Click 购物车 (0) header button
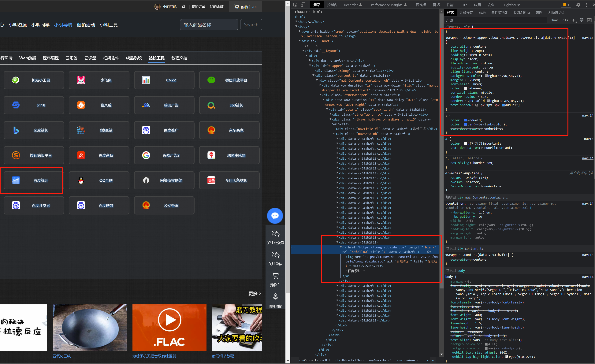 click(245, 7)
